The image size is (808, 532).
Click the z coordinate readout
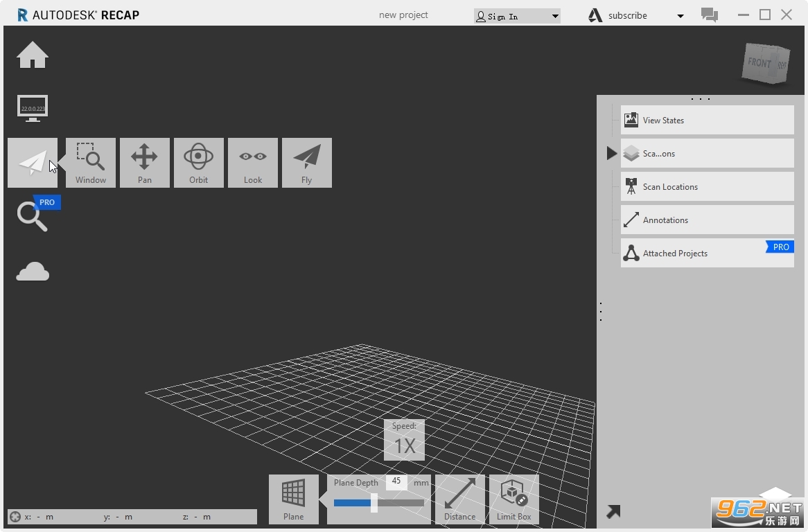(197, 517)
